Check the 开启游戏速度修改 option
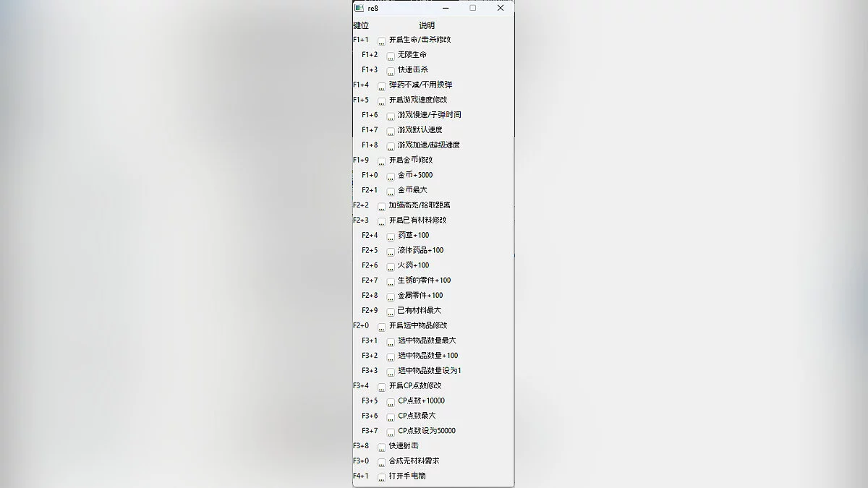Image resolution: width=868 pixels, height=488 pixels. [382, 100]
